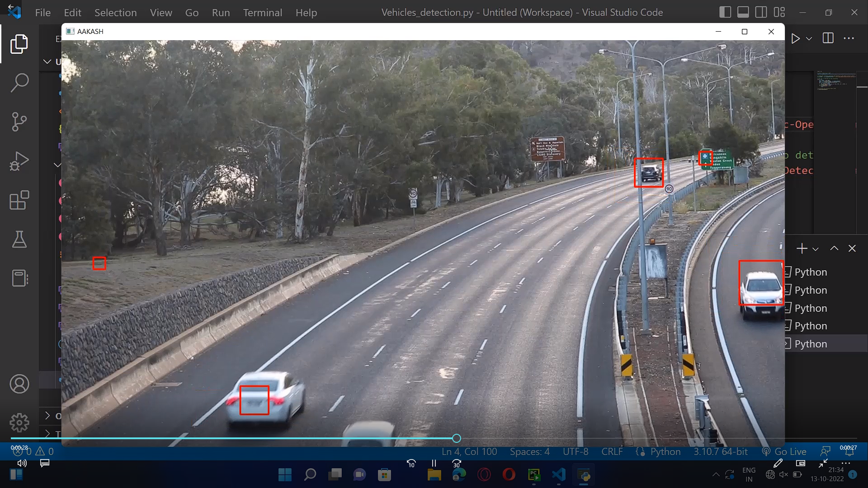Open the Extensions view
868x488 pixels.
coord(19,200)
